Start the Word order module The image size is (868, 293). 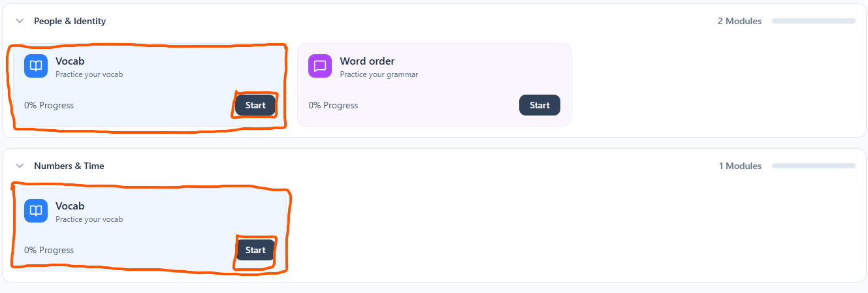(x=539, y=105)
